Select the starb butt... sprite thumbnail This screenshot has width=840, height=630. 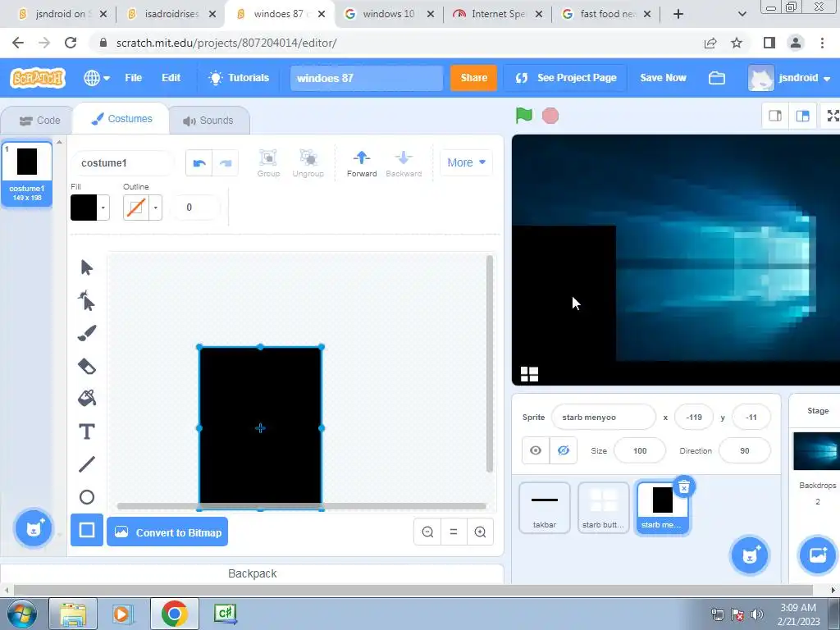[x=603, y=507]
